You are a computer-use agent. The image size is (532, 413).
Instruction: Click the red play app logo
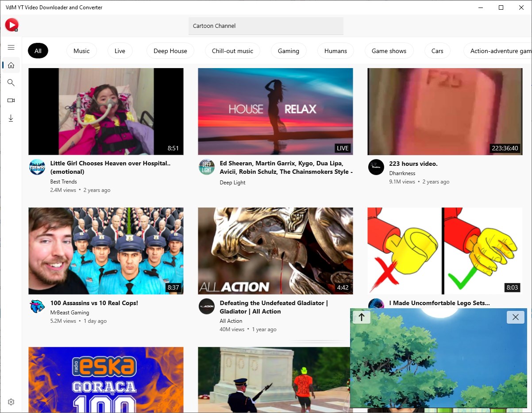coord(12,25)
